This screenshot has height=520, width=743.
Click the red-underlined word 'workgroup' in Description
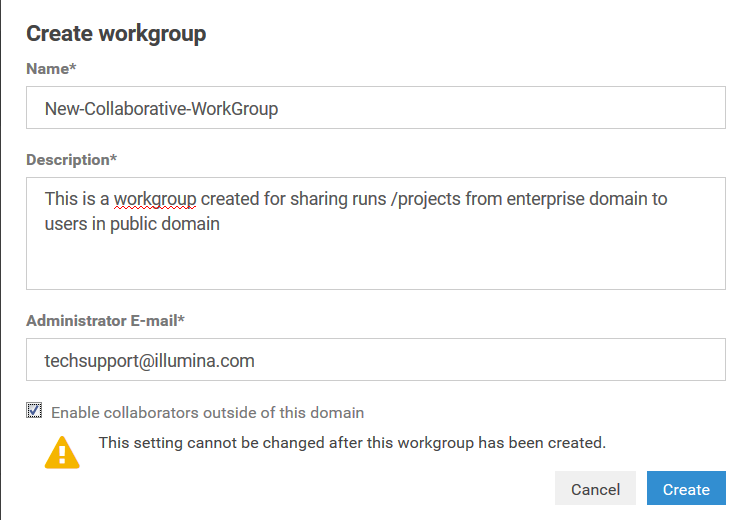click(155, 199)
